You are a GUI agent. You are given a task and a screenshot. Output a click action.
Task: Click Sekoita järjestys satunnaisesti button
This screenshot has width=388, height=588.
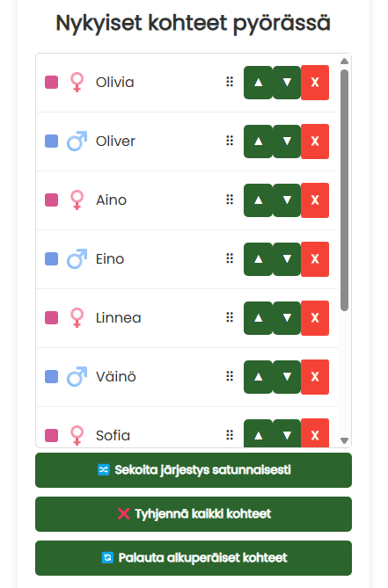pos(194,470)
